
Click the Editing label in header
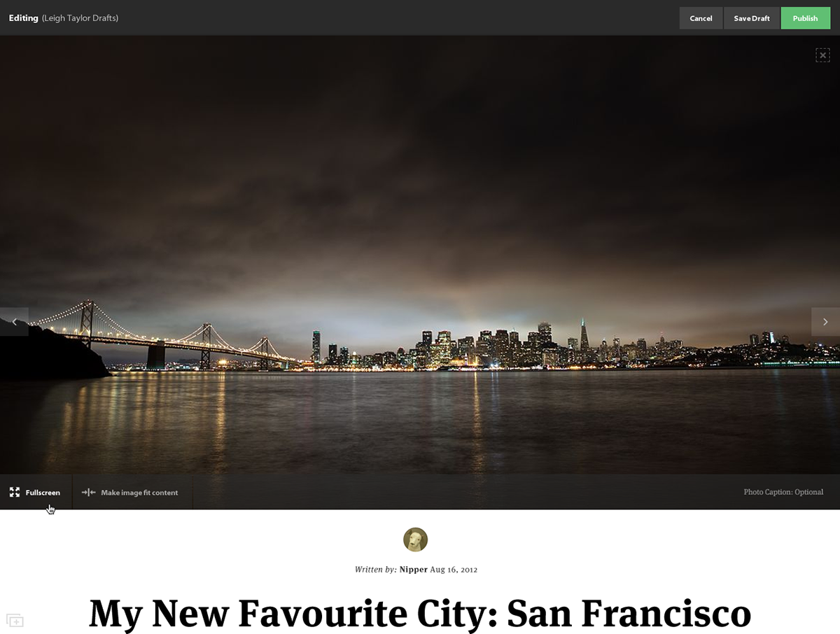23,18
